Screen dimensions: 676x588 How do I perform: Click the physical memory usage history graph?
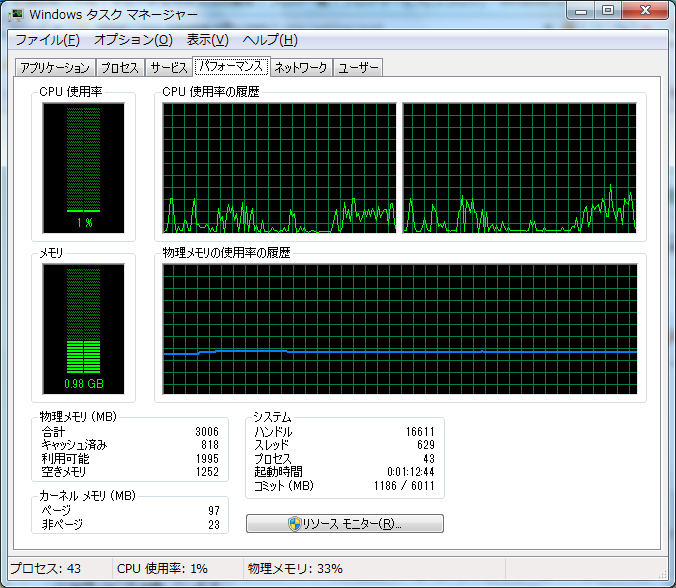[400, 329]
